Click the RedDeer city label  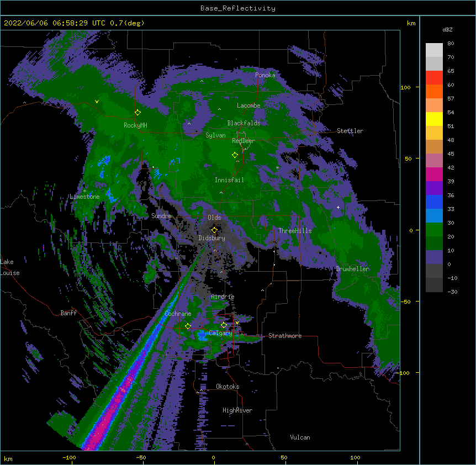(244, 141)
